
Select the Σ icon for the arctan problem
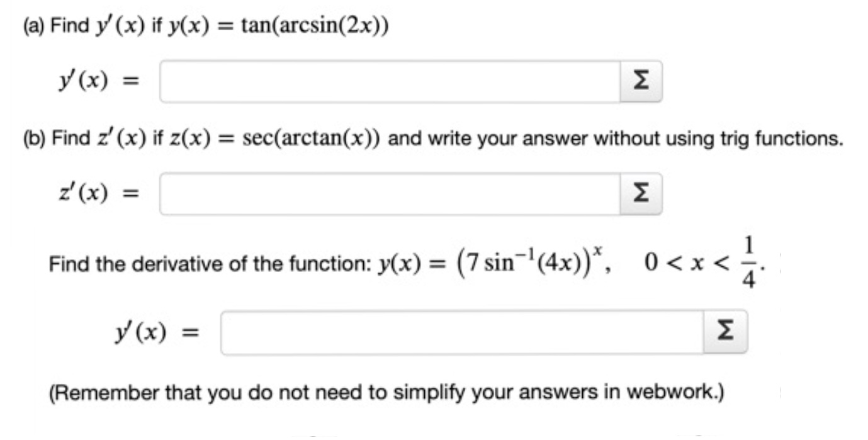click(641, 193)
